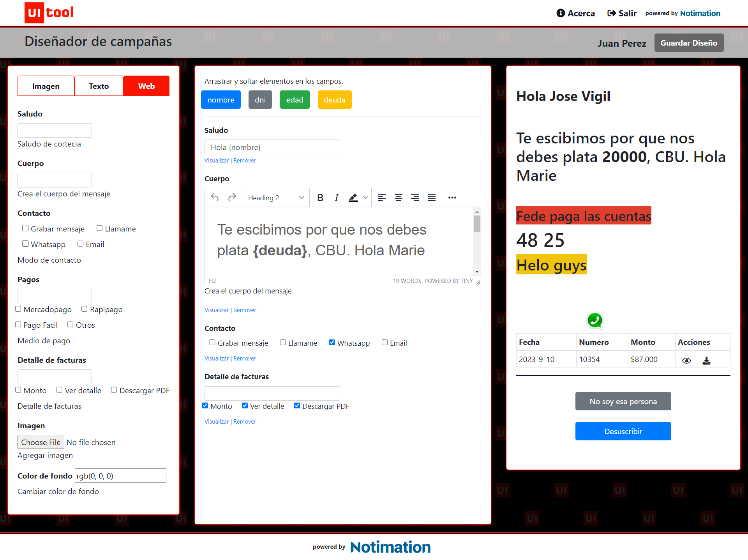Center align the body text
748x560 pixels.
point(398,198)
